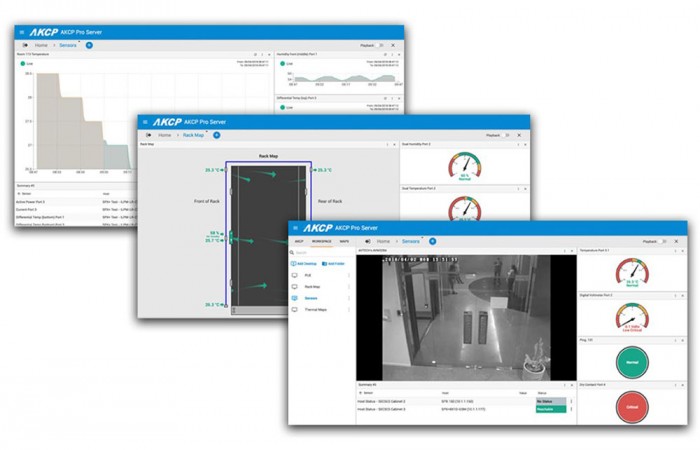Screen dimensions: 700x450
Task: Toggle Playback switch in Rack Map window
Action: [508, 134]
